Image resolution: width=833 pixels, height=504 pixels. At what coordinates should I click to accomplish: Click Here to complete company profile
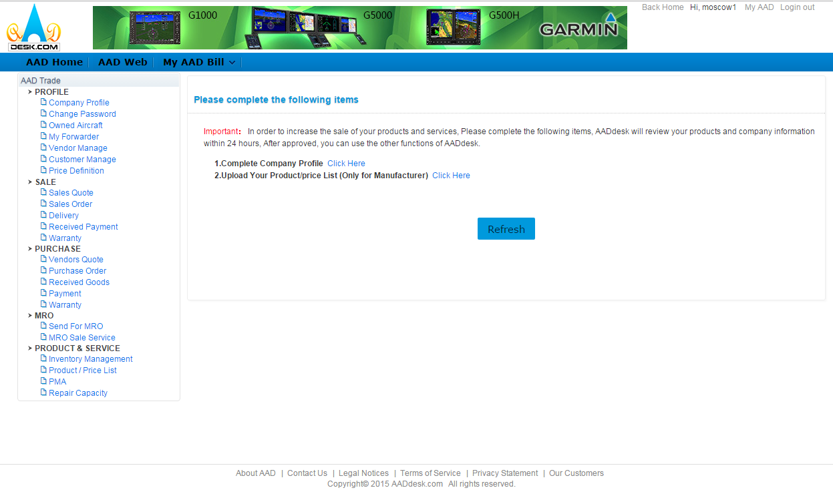346,163
